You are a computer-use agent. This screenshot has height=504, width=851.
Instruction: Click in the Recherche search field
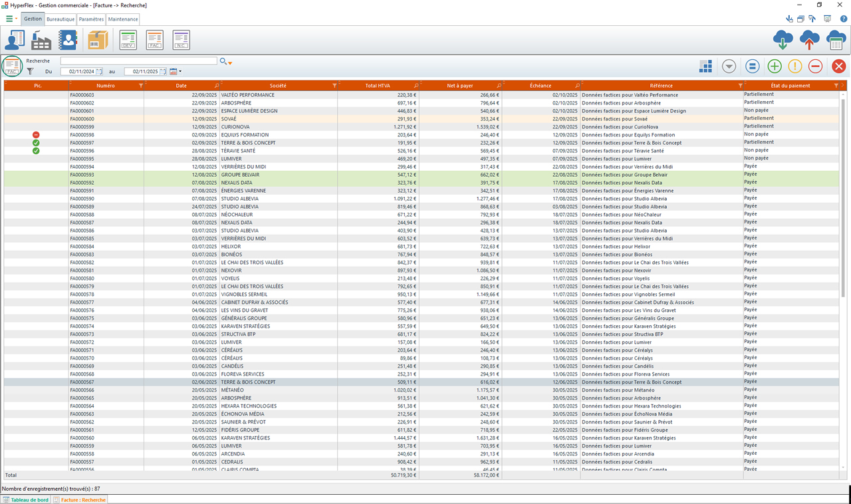coord(138,61)
